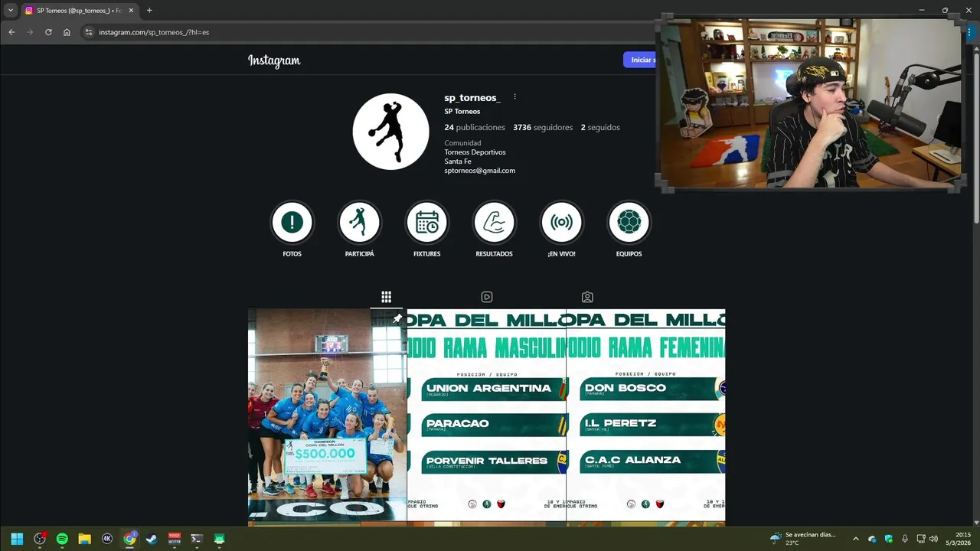Image resolution: width=980 pixels, height=551 pixels.
Task: Open Windows Security tray icon
Action: pyautogui.click(x=889, y=539)
